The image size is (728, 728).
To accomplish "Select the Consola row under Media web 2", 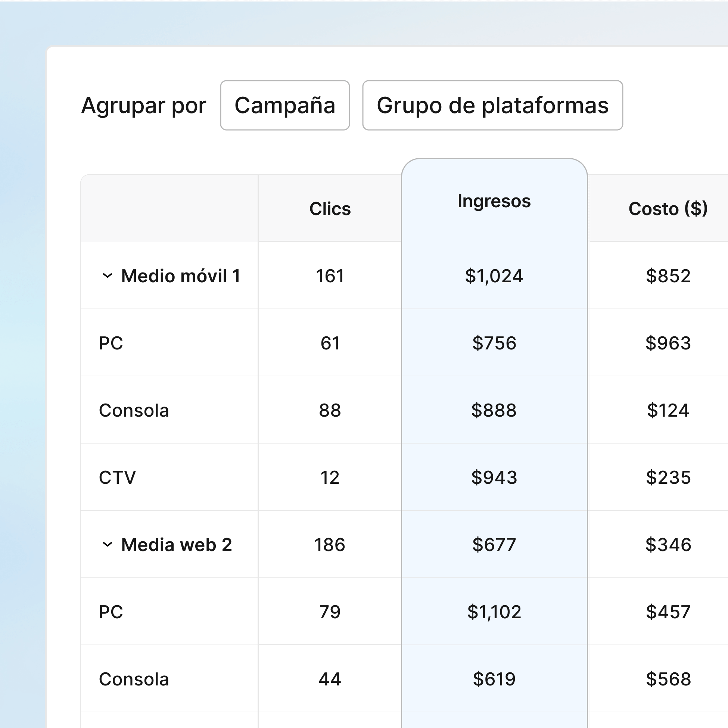I will click(133, 679).
